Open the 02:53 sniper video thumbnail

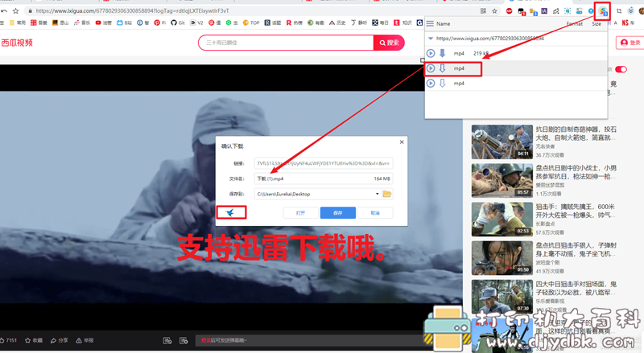click(x=502, y=220)
